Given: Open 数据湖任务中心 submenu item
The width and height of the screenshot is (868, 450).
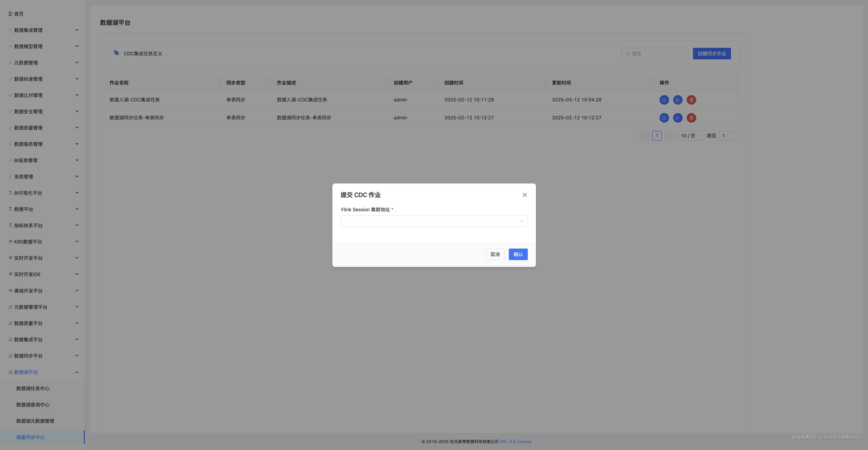Looking at the screenshot, I should 33,388.
